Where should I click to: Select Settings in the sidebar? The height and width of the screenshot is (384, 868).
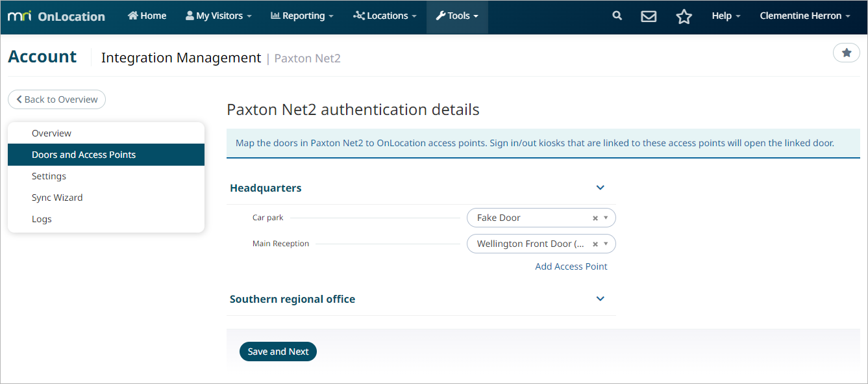tap(106, 176)
